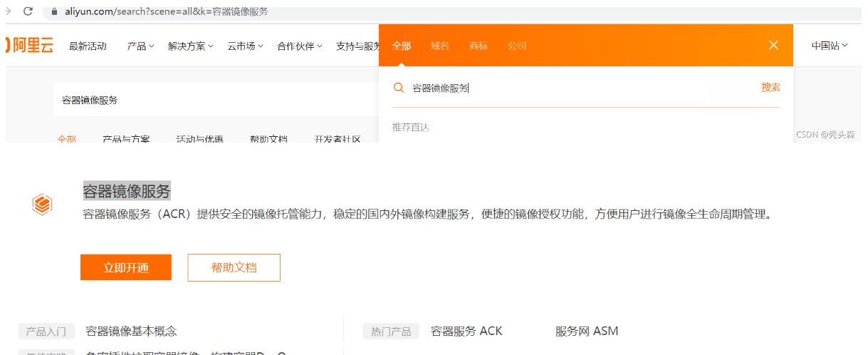Select the 活动与优惠 results tab
The width and height of the screenshot is (868, 355).
199,139
